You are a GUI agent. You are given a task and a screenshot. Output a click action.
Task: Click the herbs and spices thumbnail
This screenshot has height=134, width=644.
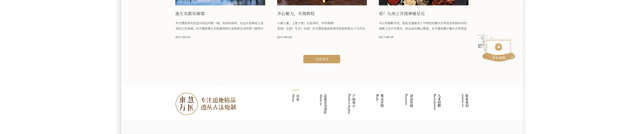[x=423, y=3]
